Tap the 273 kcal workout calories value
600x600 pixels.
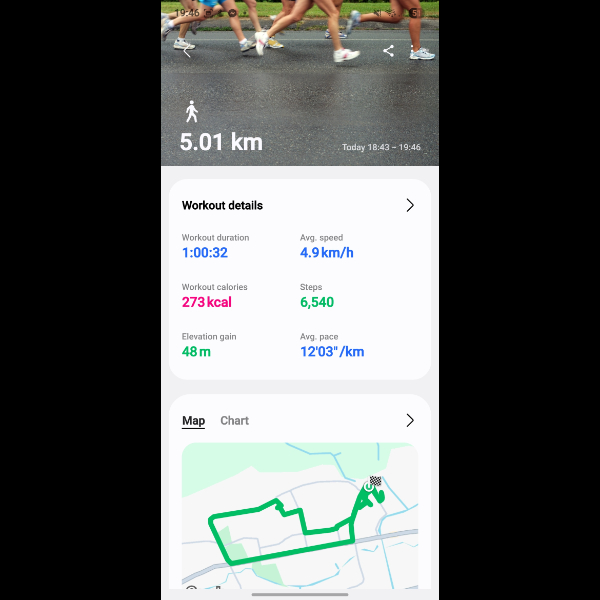[207, 302]
